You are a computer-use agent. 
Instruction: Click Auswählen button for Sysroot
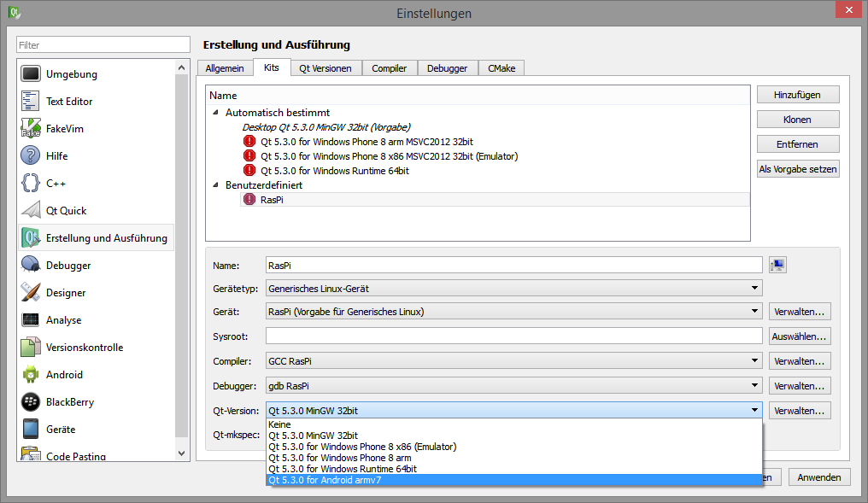click(x=800, y=336)
